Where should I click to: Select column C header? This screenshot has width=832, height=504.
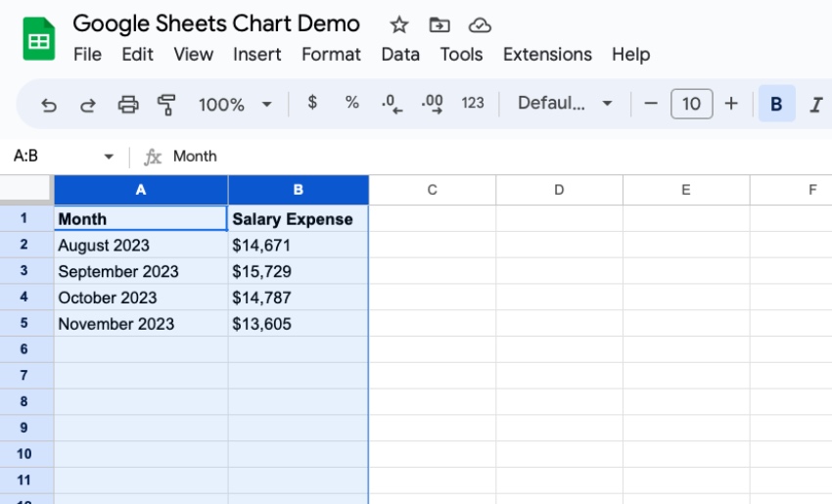coord(433,190)
